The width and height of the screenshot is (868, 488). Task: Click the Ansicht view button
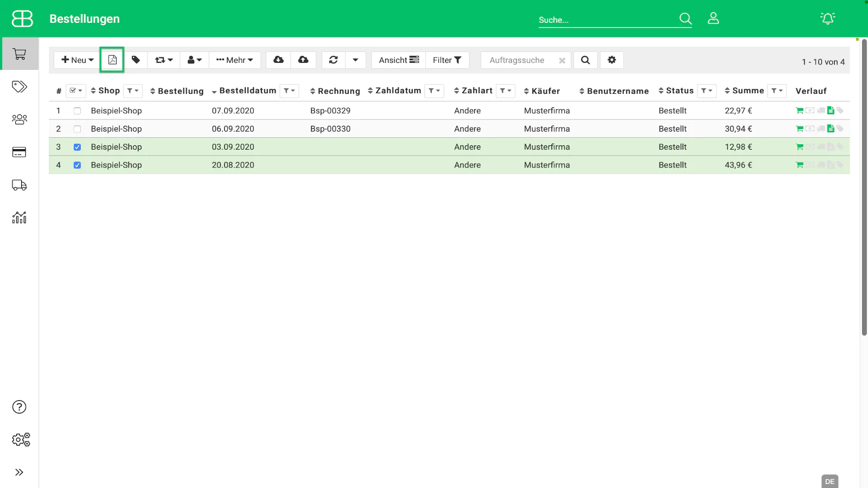399,60
